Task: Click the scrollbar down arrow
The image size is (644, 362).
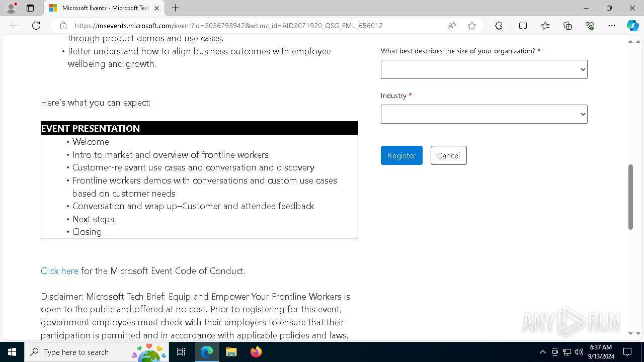Action: [x=631, y=333]
